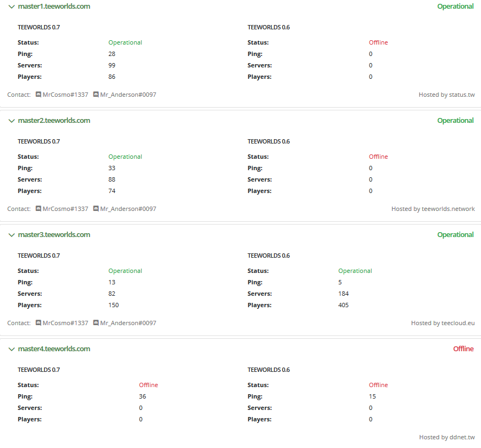
Task: Collapse the master1.teeworlds.com section chevron
Action: [x=11, y=7]
